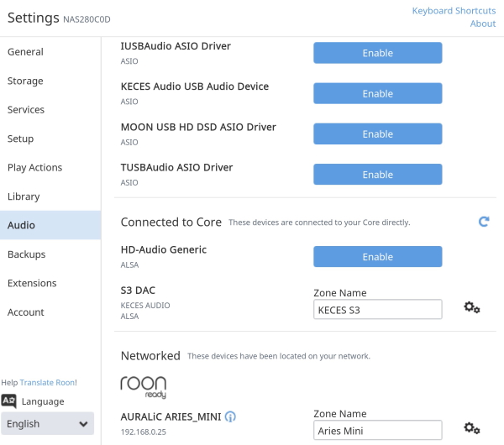Enable the IUSBAudio ASIO Driver

[378, 53]
